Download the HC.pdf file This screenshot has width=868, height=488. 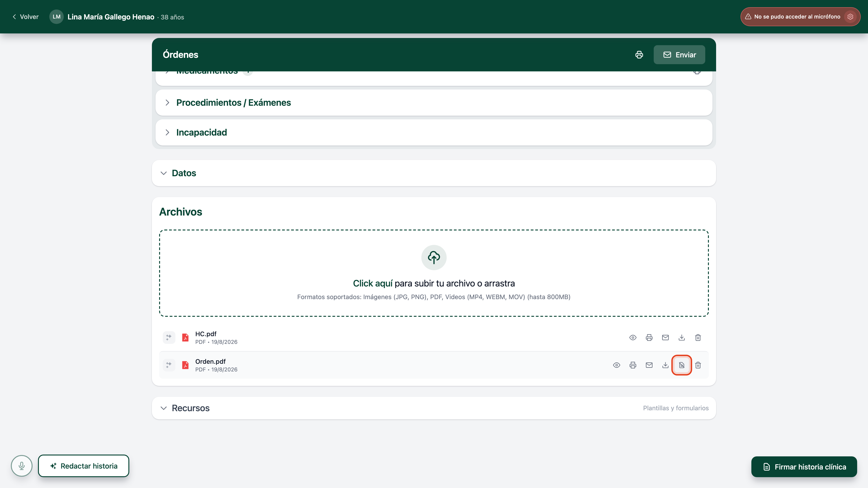[x=681, y=338]
